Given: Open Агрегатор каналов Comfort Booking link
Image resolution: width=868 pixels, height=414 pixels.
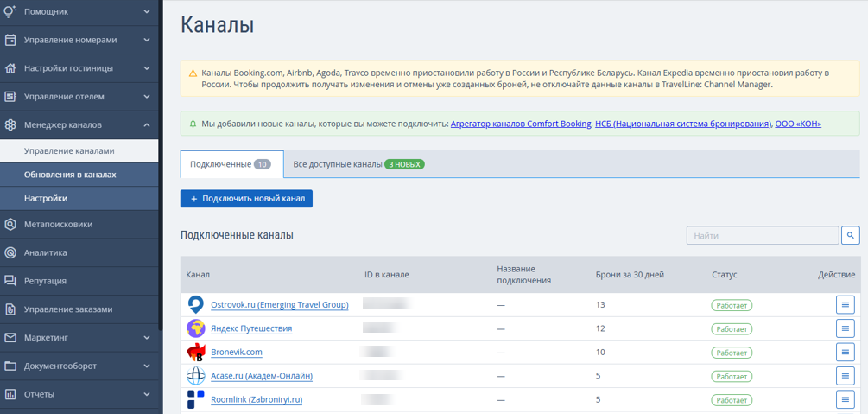Looking at the screenshot, I should point(521,124).
